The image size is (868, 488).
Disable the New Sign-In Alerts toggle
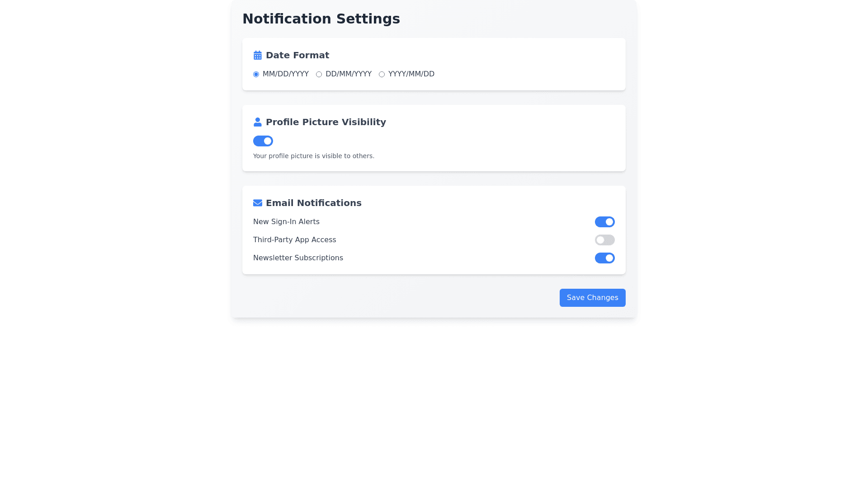604,222
